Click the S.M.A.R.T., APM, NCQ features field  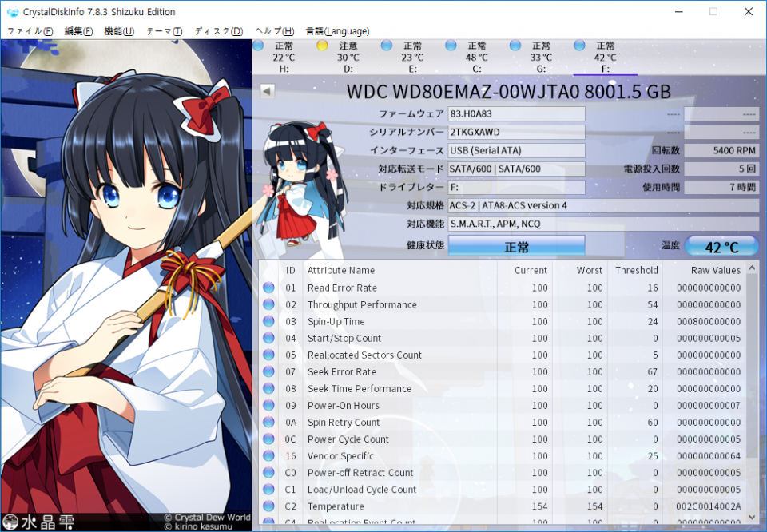(604, 224)
